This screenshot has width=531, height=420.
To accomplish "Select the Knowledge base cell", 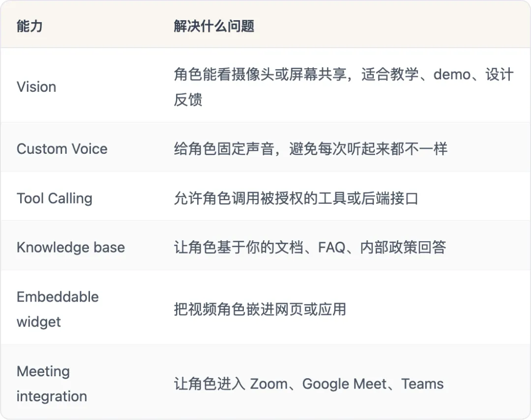I will pos(71,248).
